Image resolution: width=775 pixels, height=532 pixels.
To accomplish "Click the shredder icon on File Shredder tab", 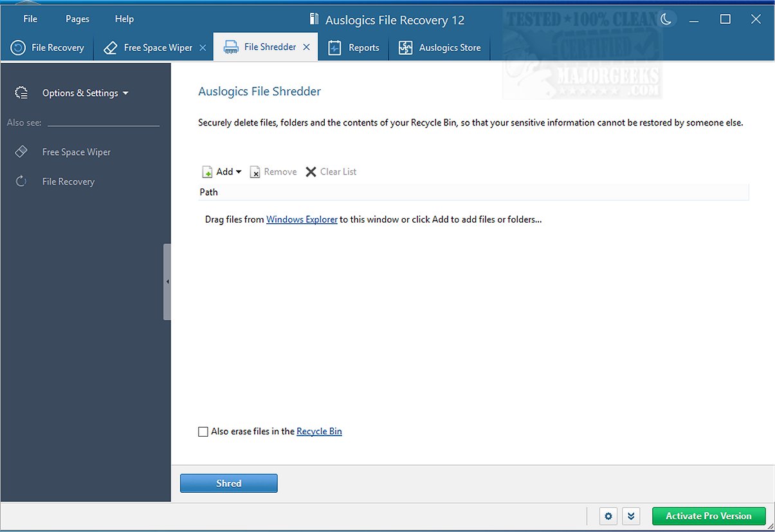I will click(x=230, y=47).
